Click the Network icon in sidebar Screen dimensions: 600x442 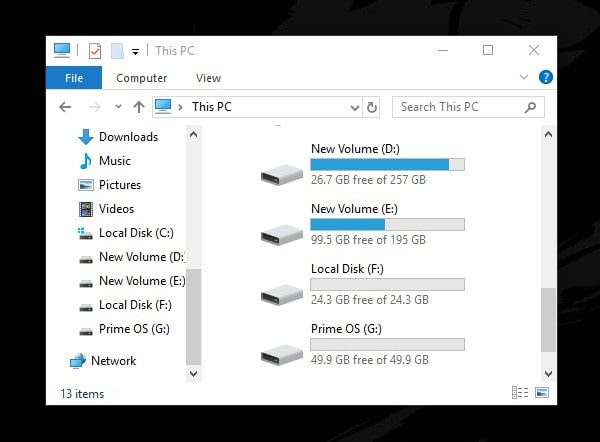[78, 361]
